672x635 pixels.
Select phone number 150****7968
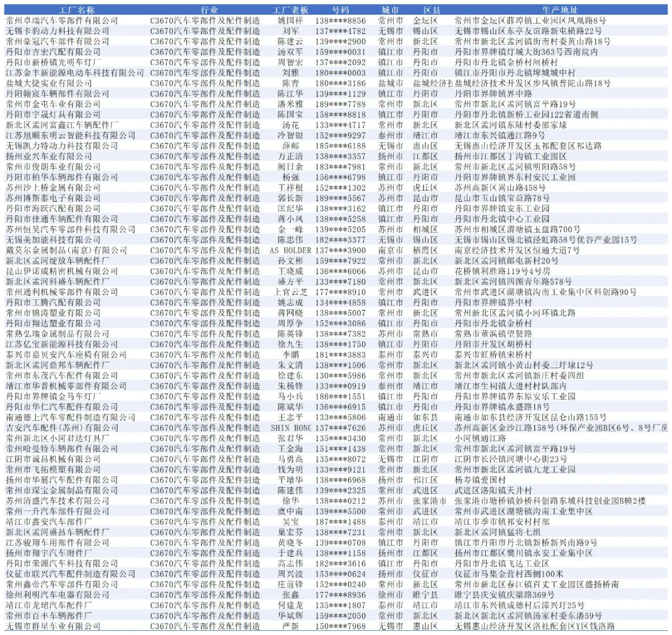tap(341, 626)
